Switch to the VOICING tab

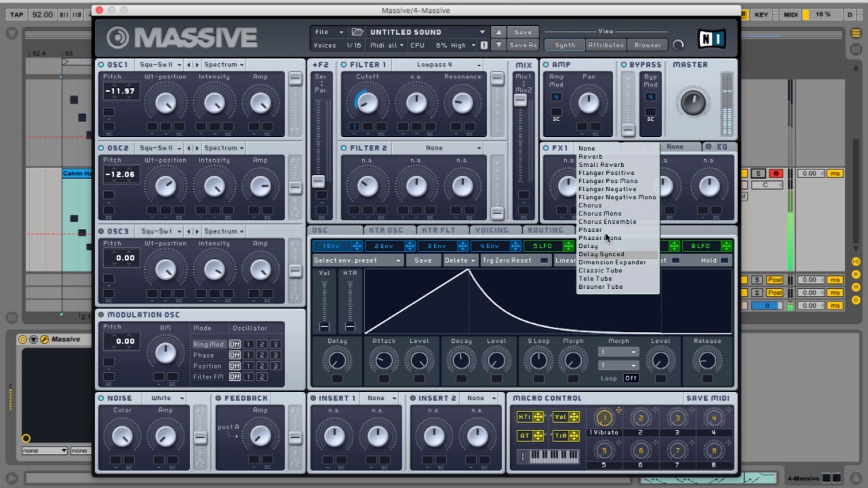[492, 230]
